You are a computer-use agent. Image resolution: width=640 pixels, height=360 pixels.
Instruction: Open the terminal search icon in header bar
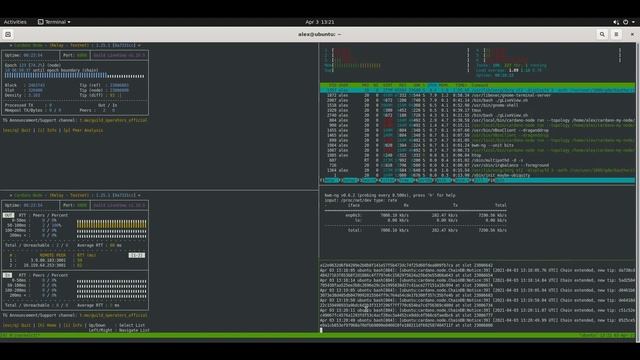tap(602, 35)
